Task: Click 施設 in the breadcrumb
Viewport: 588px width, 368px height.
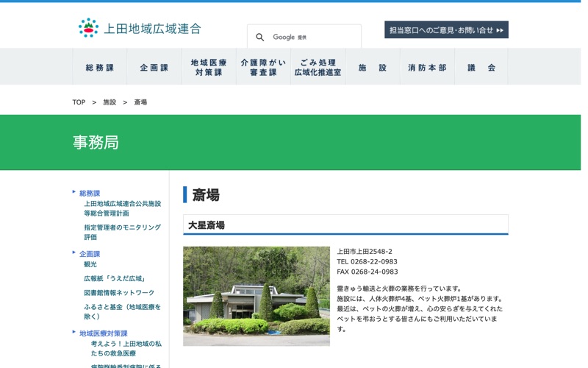Action: [x=110, y=102]
